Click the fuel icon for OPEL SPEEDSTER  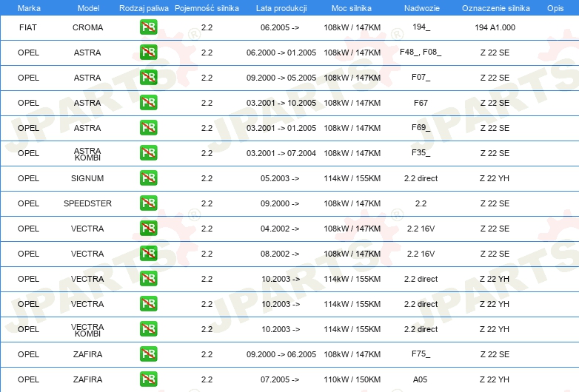[x=148, y=203]
